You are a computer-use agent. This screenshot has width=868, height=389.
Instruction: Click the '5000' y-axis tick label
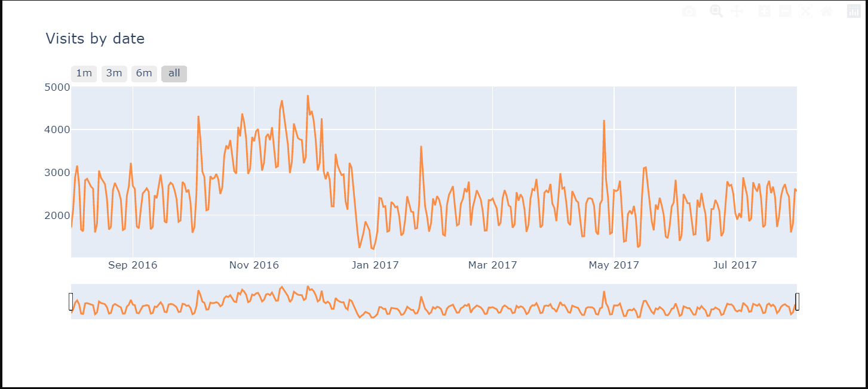pos(57,87)
